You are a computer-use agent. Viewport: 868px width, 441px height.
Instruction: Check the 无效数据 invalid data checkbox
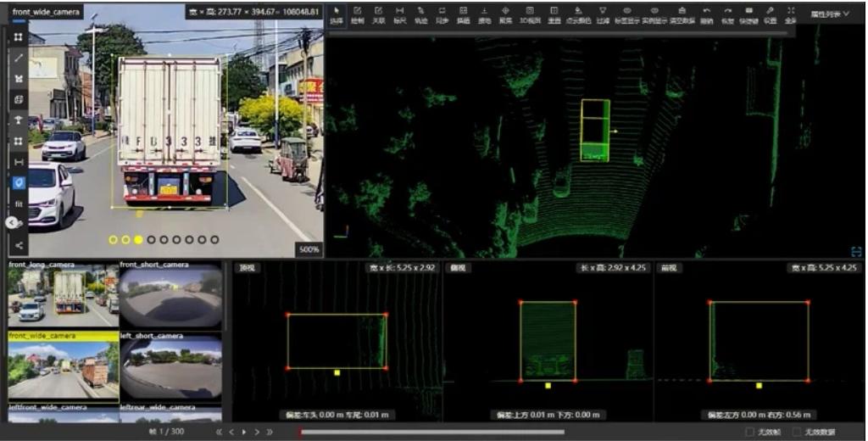797,432
